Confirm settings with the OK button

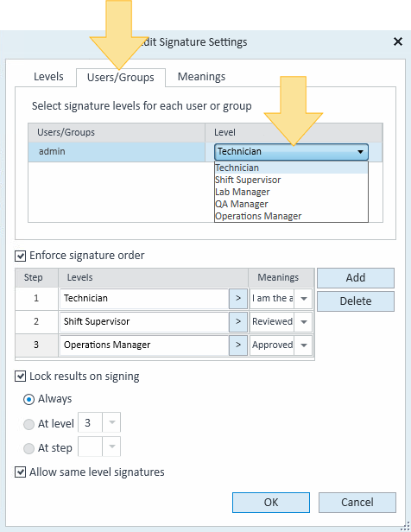[271, 503]
